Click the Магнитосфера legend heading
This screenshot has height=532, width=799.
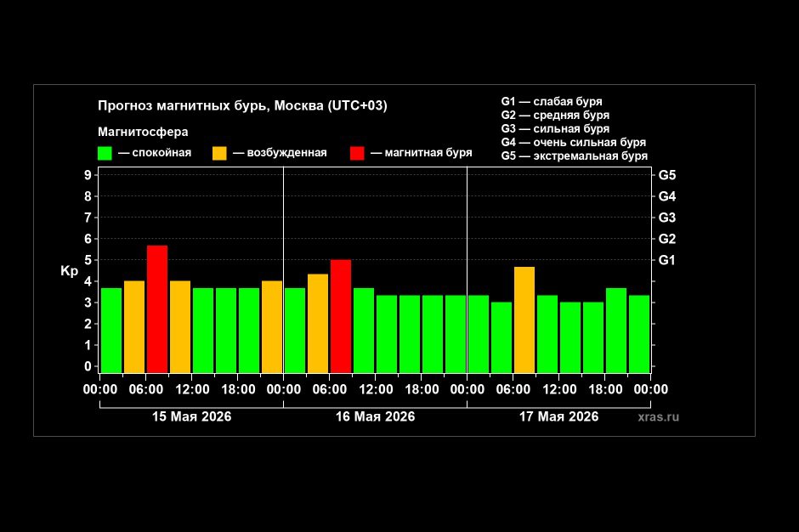coord(143,132)
